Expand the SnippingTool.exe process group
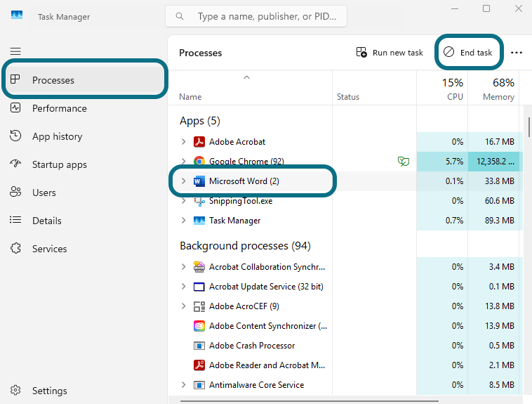Screen dimensions: 532x404 pyautogui.click(x=184, y=201)
